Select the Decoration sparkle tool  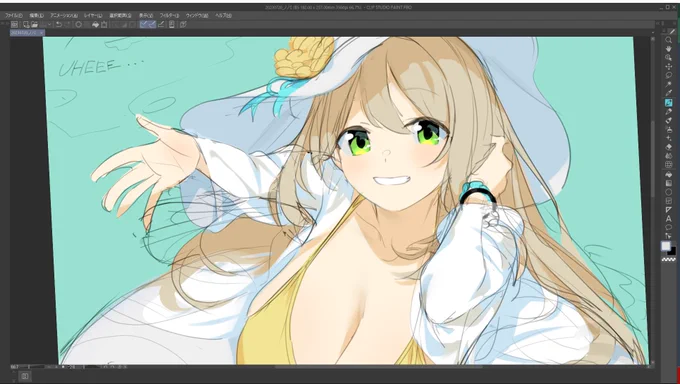pyautogui.click(x=668, y=138)
